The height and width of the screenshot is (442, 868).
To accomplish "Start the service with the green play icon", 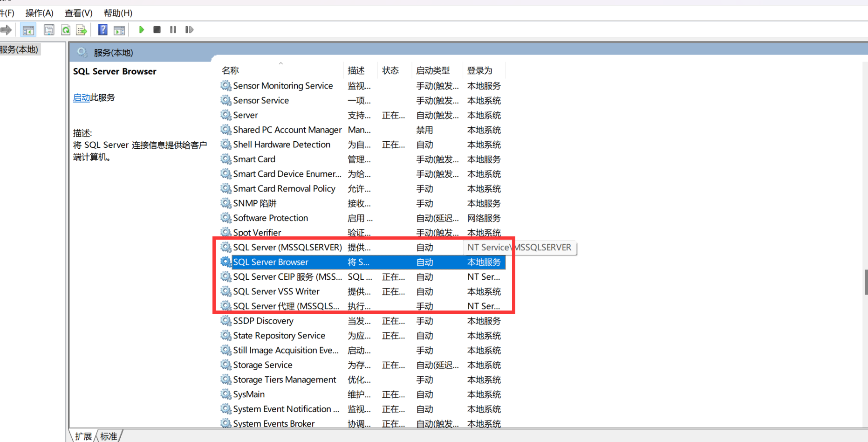I will click(142, 30).
